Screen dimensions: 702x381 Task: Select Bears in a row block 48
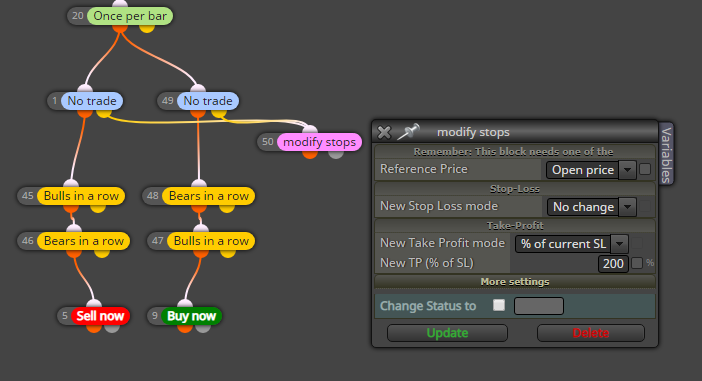click(209, 196)
